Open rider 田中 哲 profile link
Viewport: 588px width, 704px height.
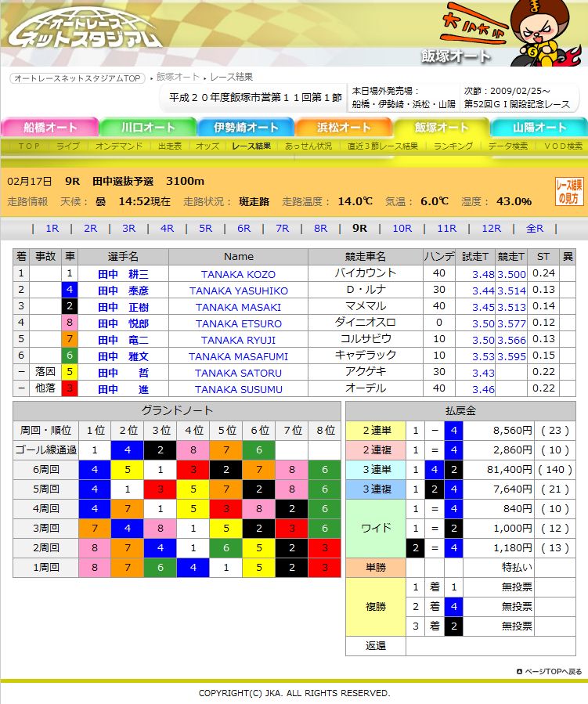(123, 373)
